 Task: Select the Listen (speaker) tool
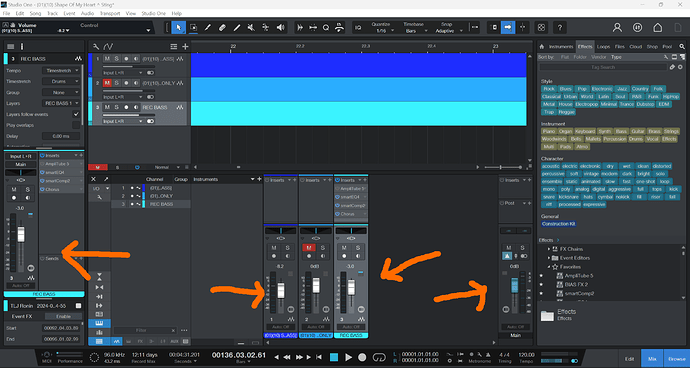pos(280,27)
